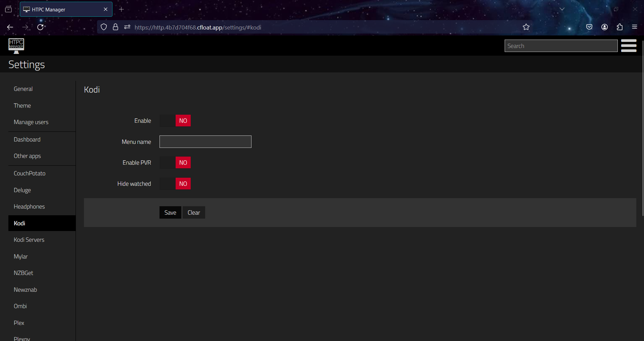The image size is (644, 341).
Task: Open the Firefox View recent browsing icon
Action: point(8,9)
